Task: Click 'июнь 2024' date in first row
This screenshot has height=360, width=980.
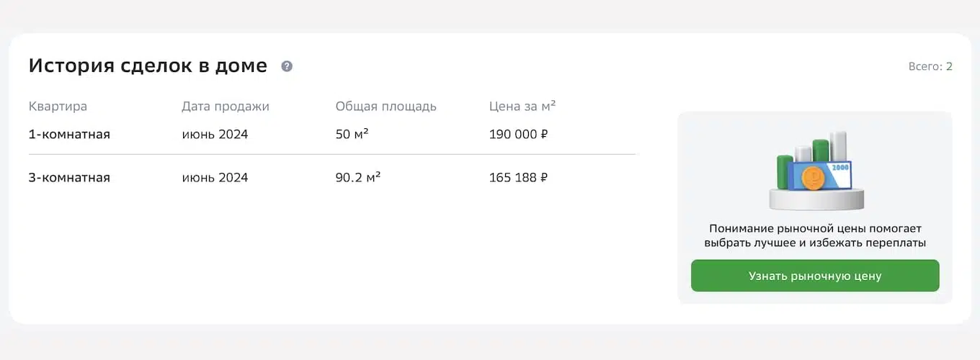Action: pos(215,134)
